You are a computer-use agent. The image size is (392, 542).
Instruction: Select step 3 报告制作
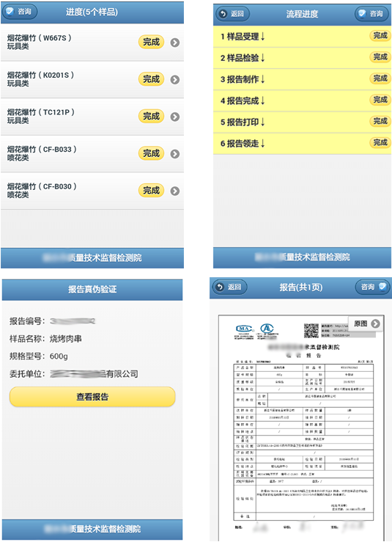pyautogui.click(x=302, y=79)
